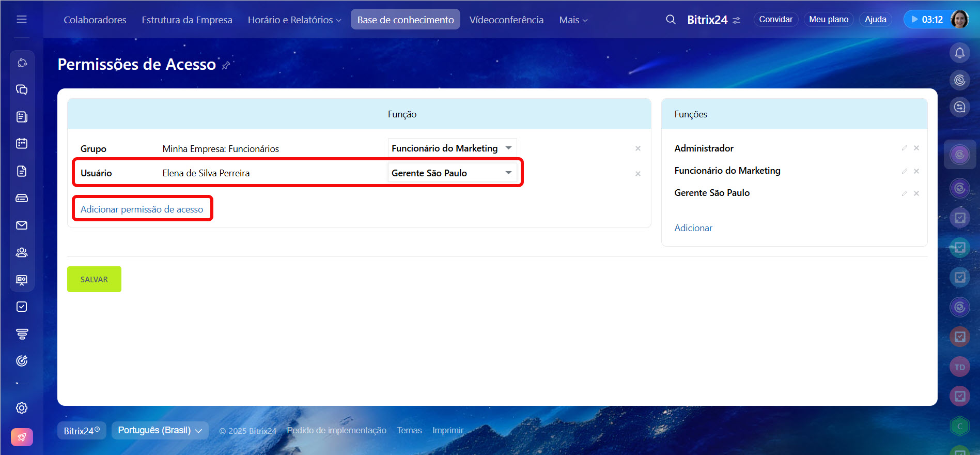Start the work time clock 03:12
Screen dimensions: 980x455
pos(927,20)
